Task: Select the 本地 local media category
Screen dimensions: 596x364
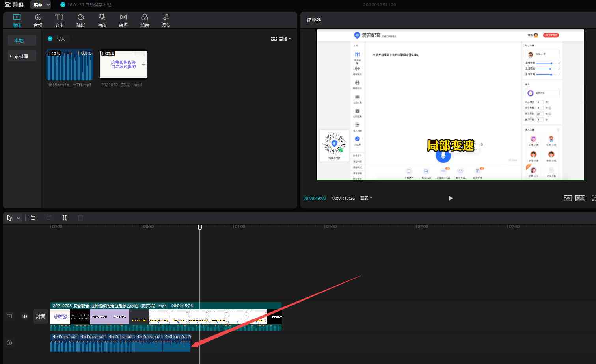Action: click(x=22, y=40)
